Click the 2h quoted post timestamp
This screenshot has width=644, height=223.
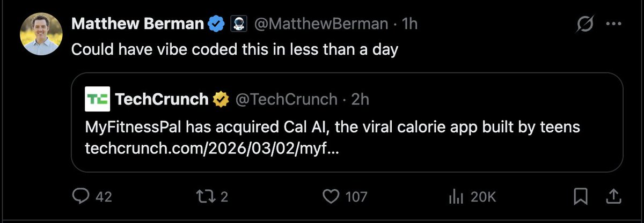pos(360,99)
